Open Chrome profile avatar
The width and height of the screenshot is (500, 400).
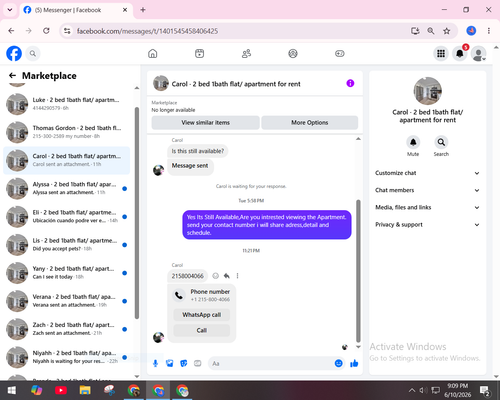coord(471,31)
